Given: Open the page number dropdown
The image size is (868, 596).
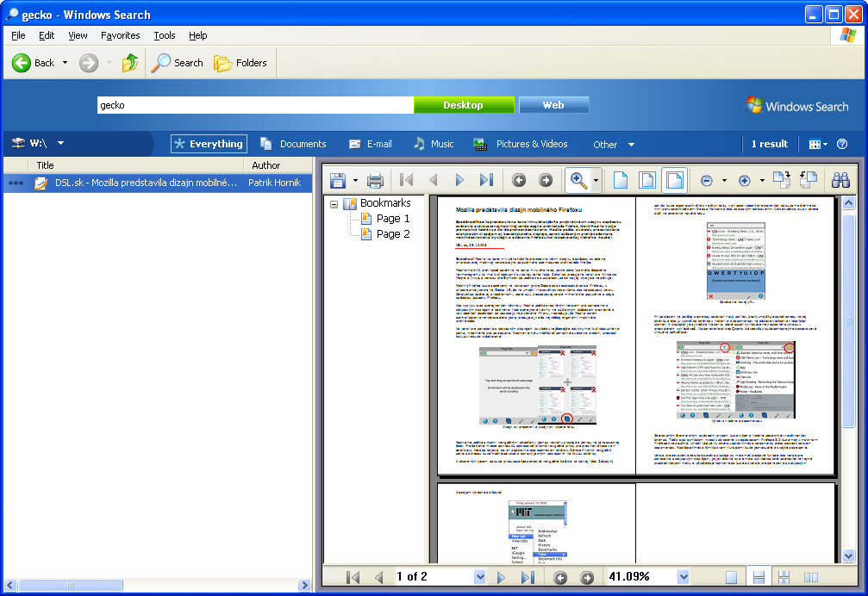Looking at the screenshot, I should pos(479,577).
